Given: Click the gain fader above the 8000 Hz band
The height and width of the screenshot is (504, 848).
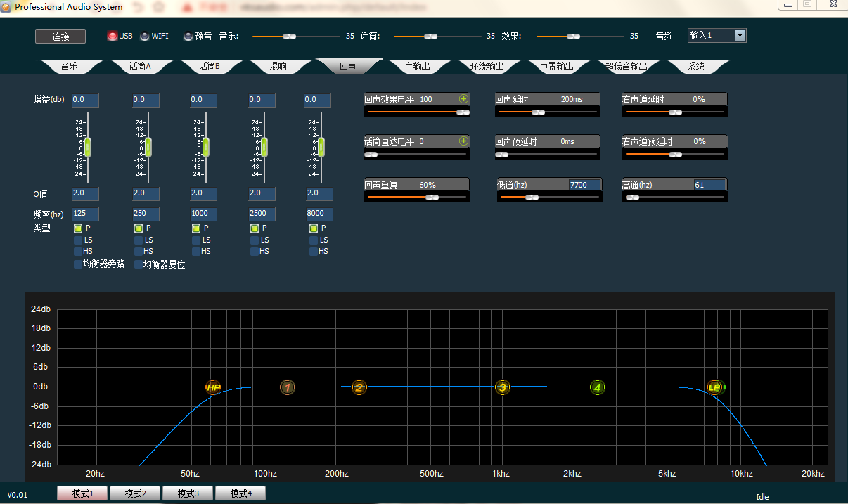Looking at the screenshot, I should [x=321, y=148].
